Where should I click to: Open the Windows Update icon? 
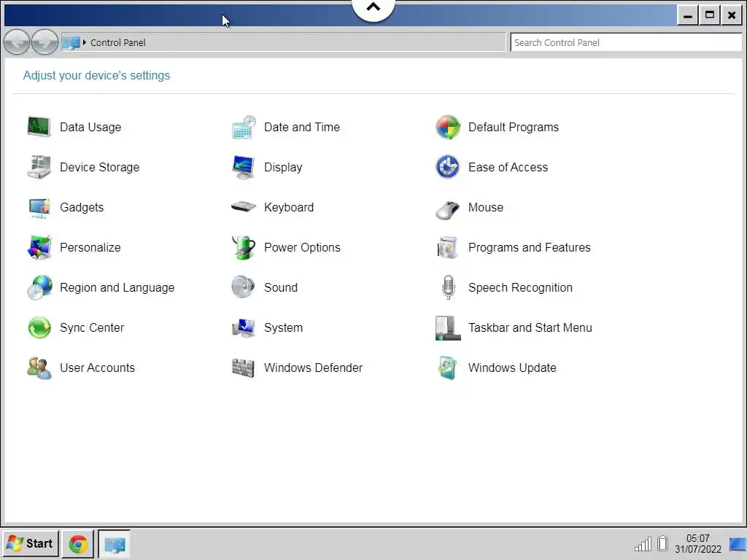coord(448,368)
